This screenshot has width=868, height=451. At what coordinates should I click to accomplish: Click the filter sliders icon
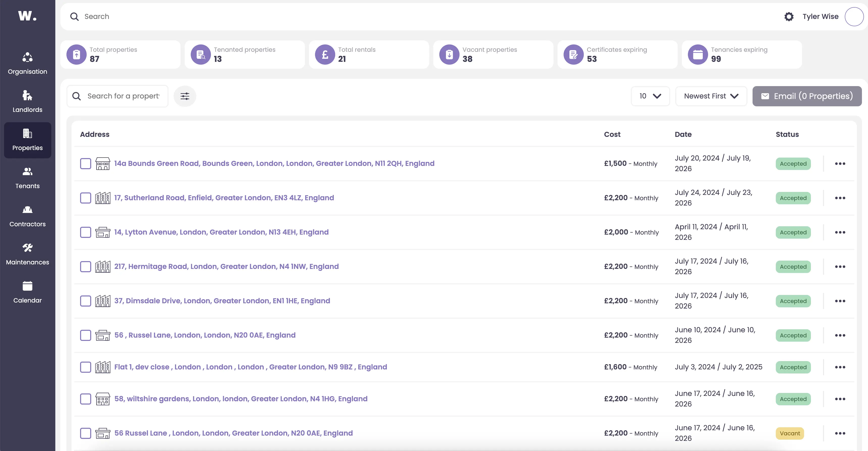pyautogui.click(x=185, y=96)
